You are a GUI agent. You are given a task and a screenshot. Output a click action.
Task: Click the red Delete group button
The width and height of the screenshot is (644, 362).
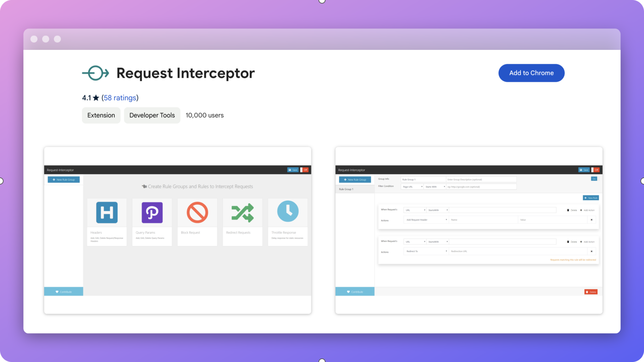pos(591,292)
